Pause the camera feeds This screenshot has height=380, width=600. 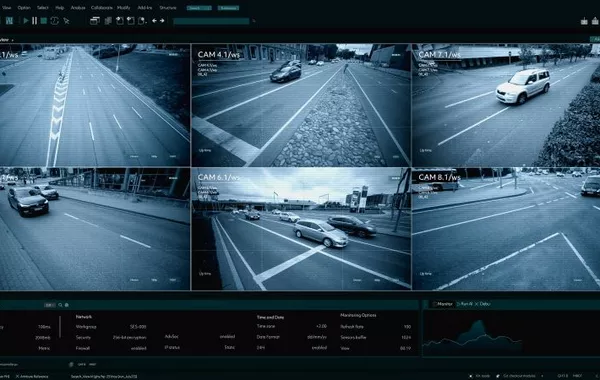(x=34, y=21)
